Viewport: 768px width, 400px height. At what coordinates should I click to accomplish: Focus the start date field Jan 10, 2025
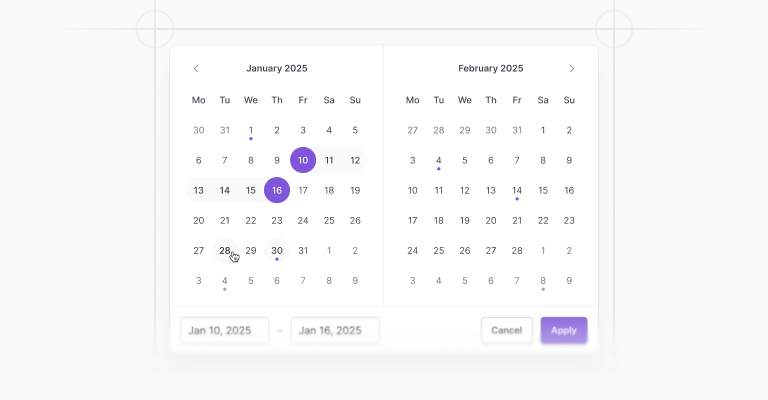click(x=224, y=330)
